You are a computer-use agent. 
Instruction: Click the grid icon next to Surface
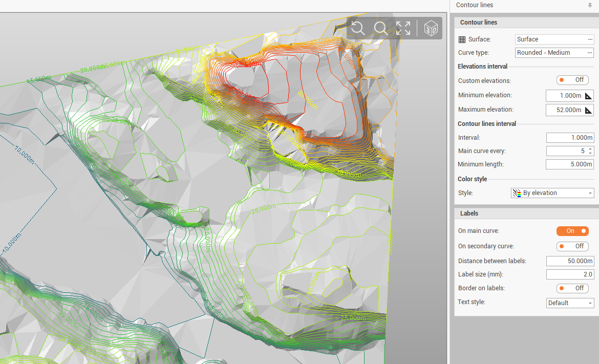coord(462,39)
